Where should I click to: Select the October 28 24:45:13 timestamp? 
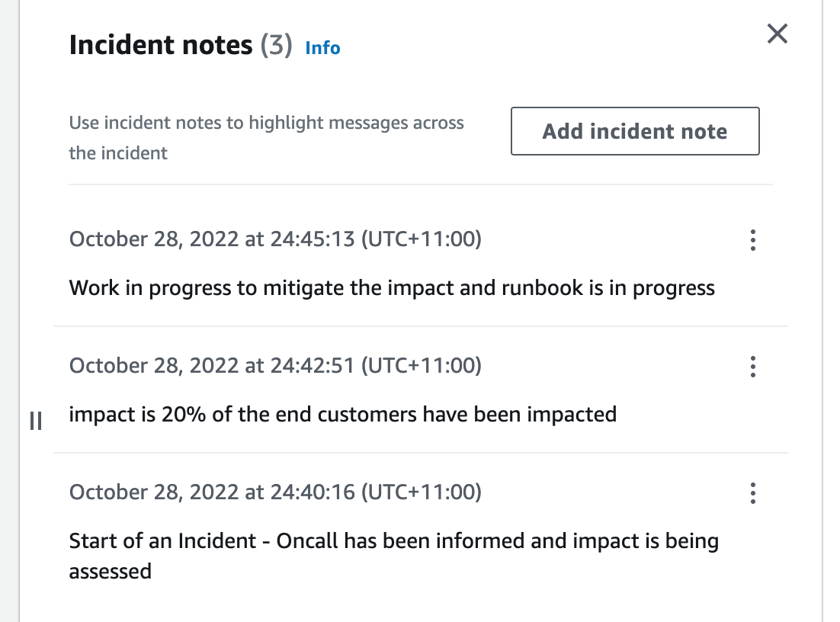click(x=275, y=239)
